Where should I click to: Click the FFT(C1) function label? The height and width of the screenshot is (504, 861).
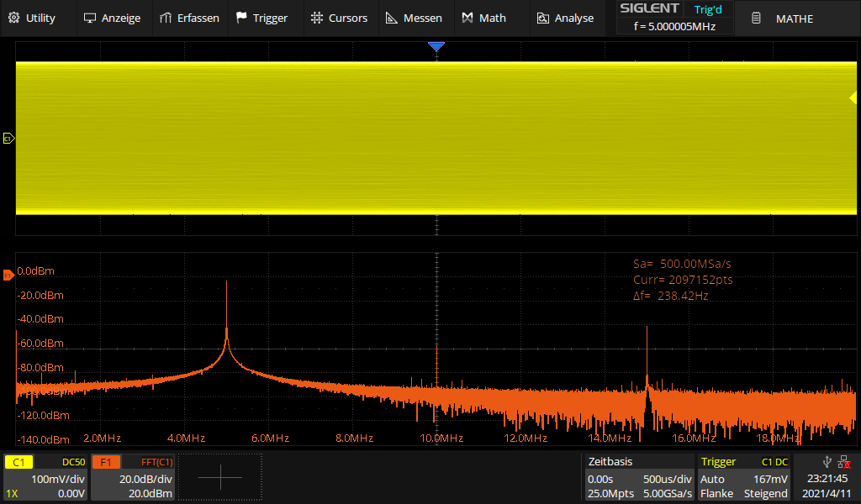point(157,462)
